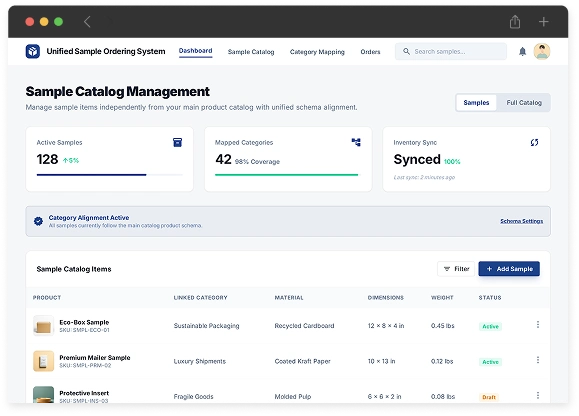Click the 42 Mapped Categories count

click(223, 159)
